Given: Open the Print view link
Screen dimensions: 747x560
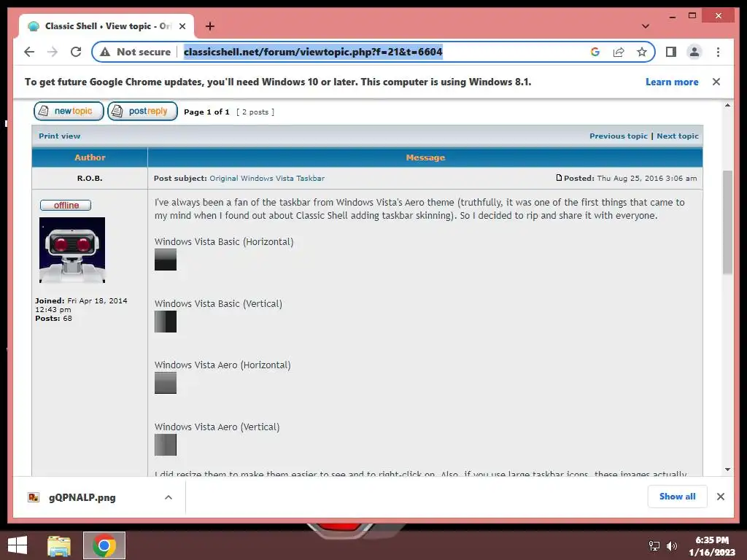Looking at the screenshot, I should pyautogui.click(x=60, y=136).
